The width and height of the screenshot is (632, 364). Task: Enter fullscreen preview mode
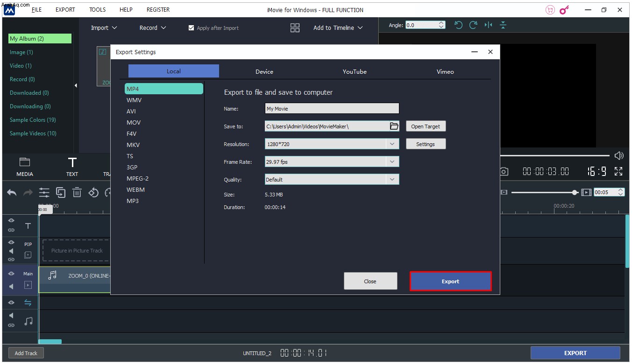618,171
